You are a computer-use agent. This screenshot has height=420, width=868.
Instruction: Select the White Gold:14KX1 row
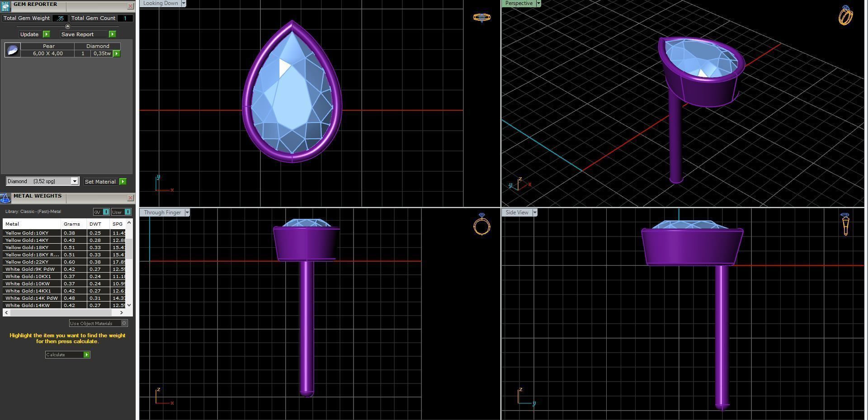coord(65,291)
